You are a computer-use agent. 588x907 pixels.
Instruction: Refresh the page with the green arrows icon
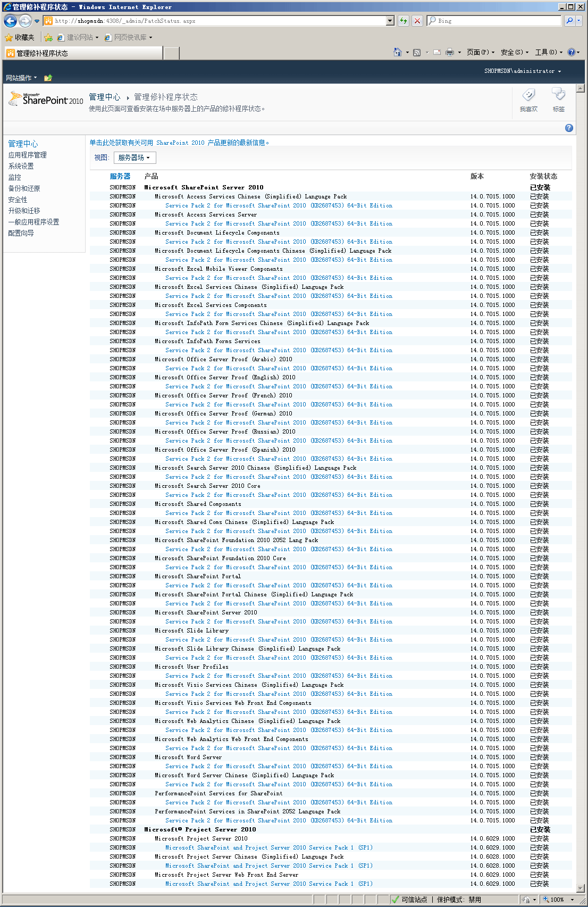pyautogui.click(x=404, y=21)
